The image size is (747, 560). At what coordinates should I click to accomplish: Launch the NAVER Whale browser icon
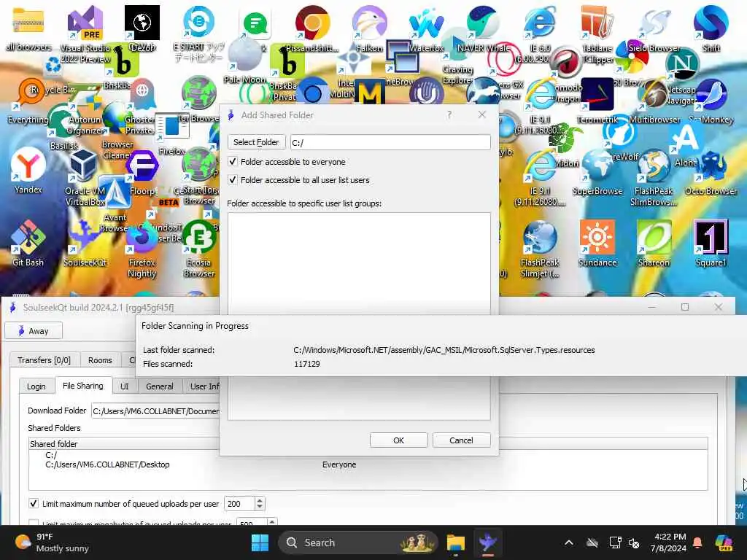pyautogui.click(x=483, y=28)
